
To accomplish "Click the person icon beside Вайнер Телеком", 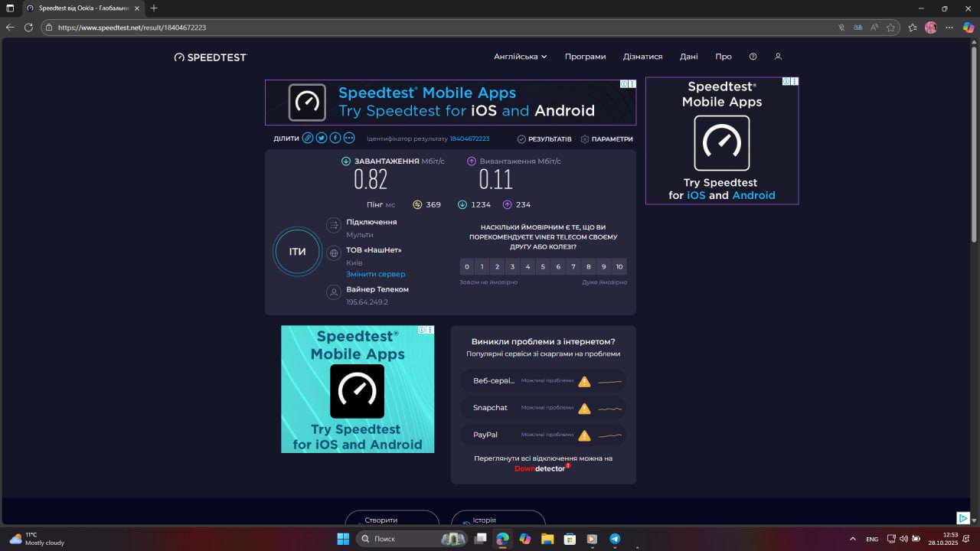I will click(x=333, y=292).
